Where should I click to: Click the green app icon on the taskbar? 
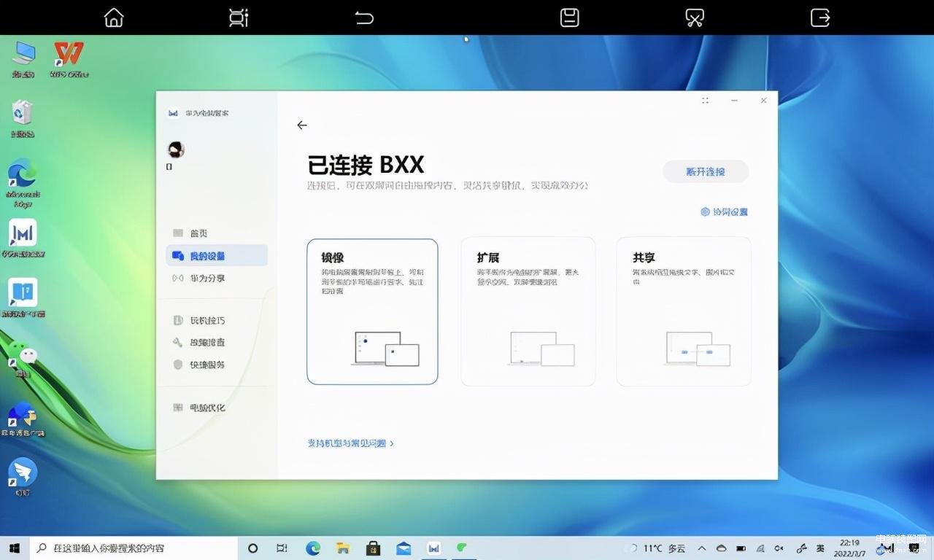tap(461, 548)
